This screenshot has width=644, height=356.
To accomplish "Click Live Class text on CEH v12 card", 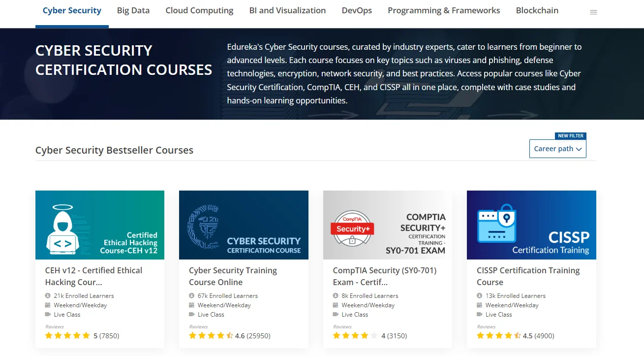I will [x=67, y=315].
